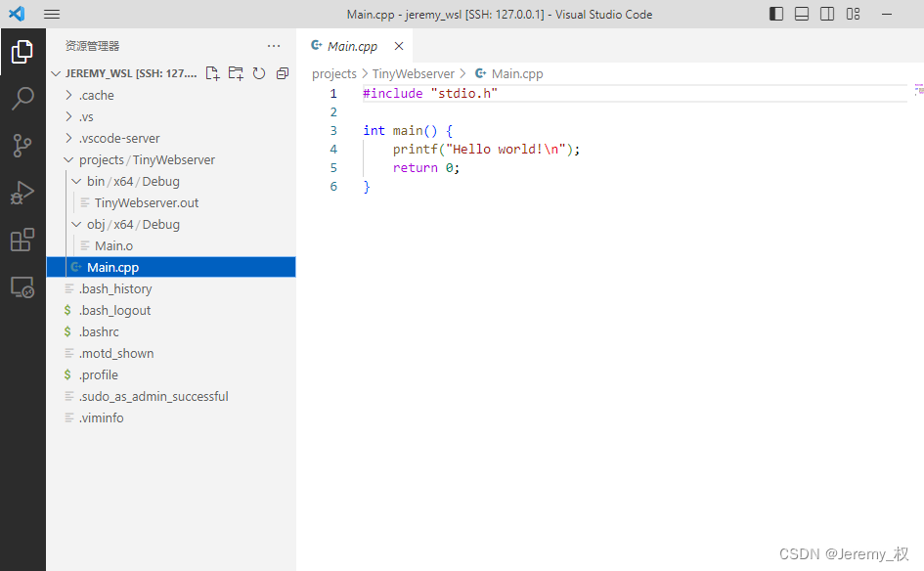Screen dimensions: 924x571
Task: Toggle primary side bar visibility
Action: [x=776, y=14]
